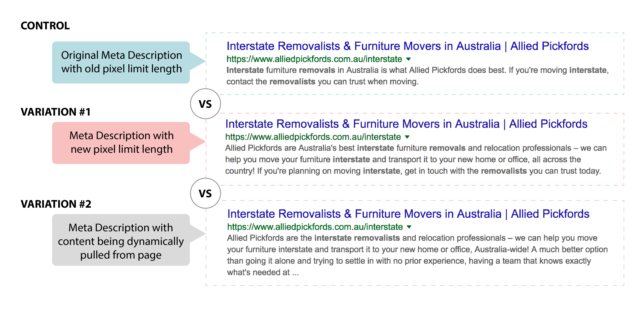Expand dropdown arrow beside Variation #1 URL

(x=407, y=137)
